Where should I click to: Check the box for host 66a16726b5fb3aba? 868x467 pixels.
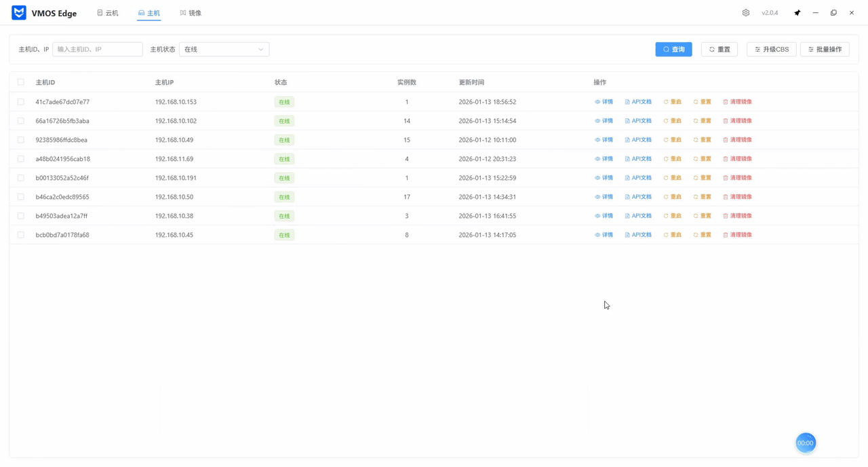tap(21, 121)
